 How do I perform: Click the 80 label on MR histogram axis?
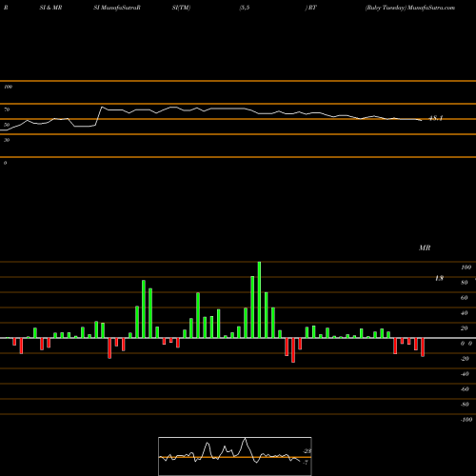465,283
